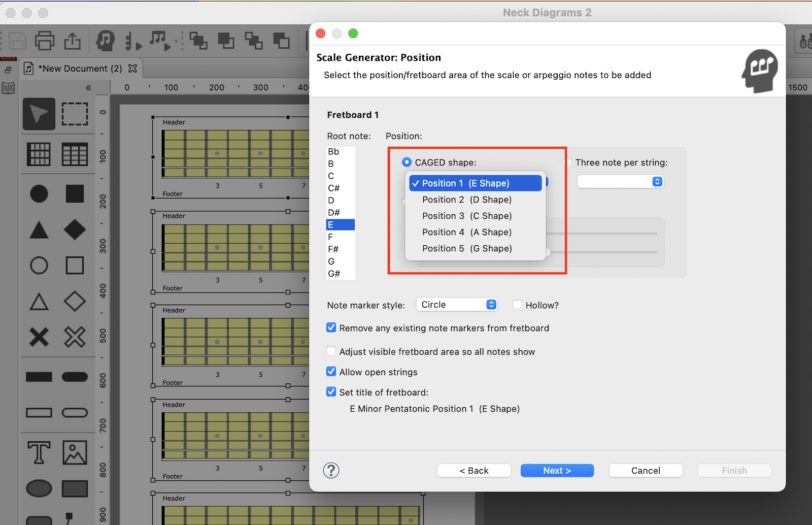The height and width of the screenshot is (525, 812).
Task: Select the solid X marker
Action: tap(39, 337)
